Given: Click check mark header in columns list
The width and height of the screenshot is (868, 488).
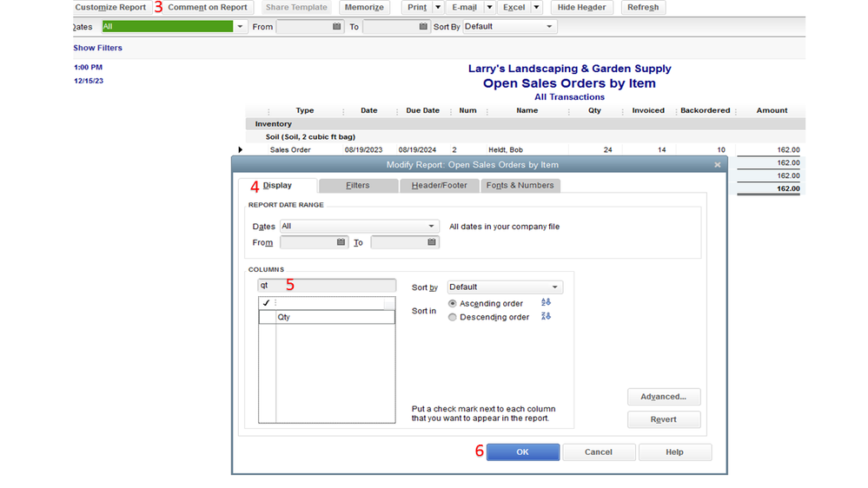Looking at the screenshot, I should [266, 303].
